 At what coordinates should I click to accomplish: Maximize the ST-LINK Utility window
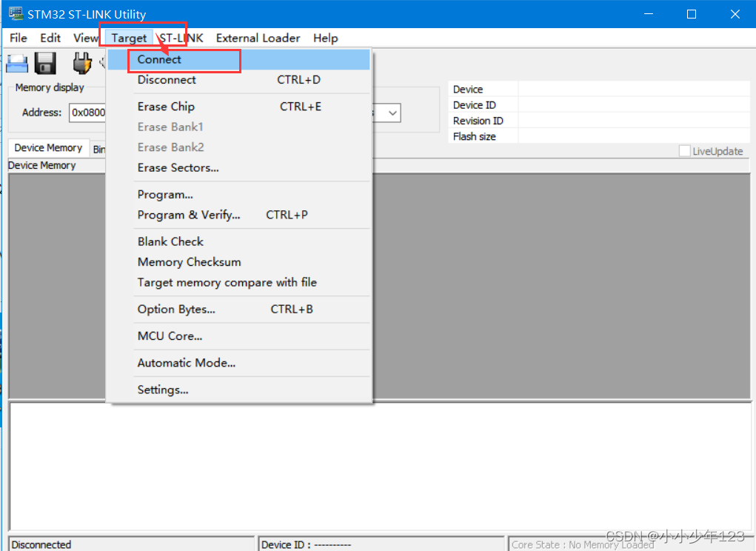pyautogui.click(x=692, y=14)
